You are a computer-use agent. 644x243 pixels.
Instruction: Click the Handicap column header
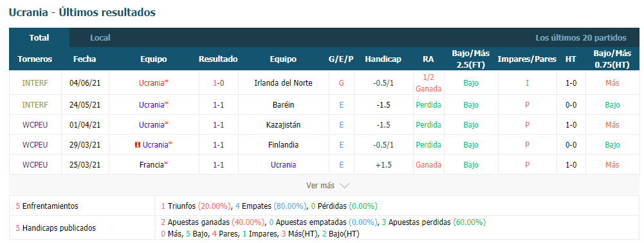(383, 59)
